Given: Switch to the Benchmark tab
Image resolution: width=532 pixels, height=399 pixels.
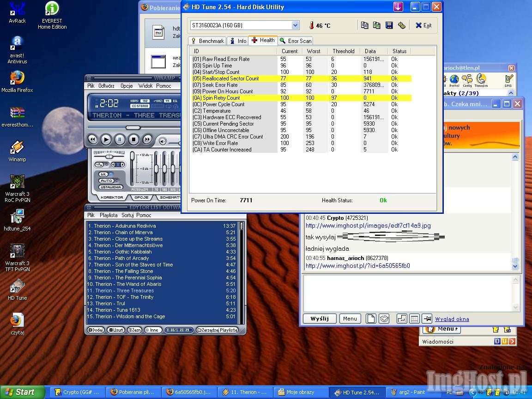Looking at the screenshot, I should click(208, 41).
